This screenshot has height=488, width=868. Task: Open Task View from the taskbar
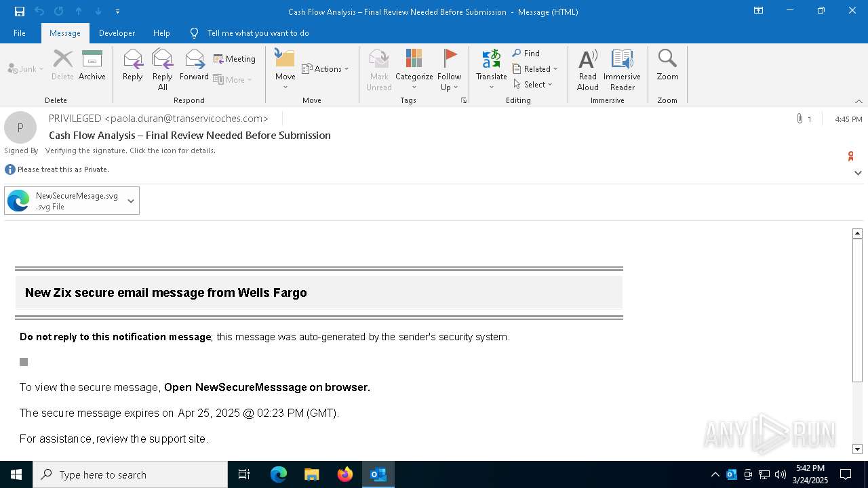click(x=244, y=474)
